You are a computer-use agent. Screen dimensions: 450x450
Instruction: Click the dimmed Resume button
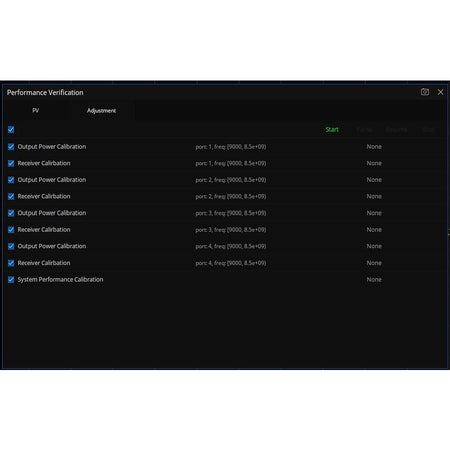click(396, 129)
